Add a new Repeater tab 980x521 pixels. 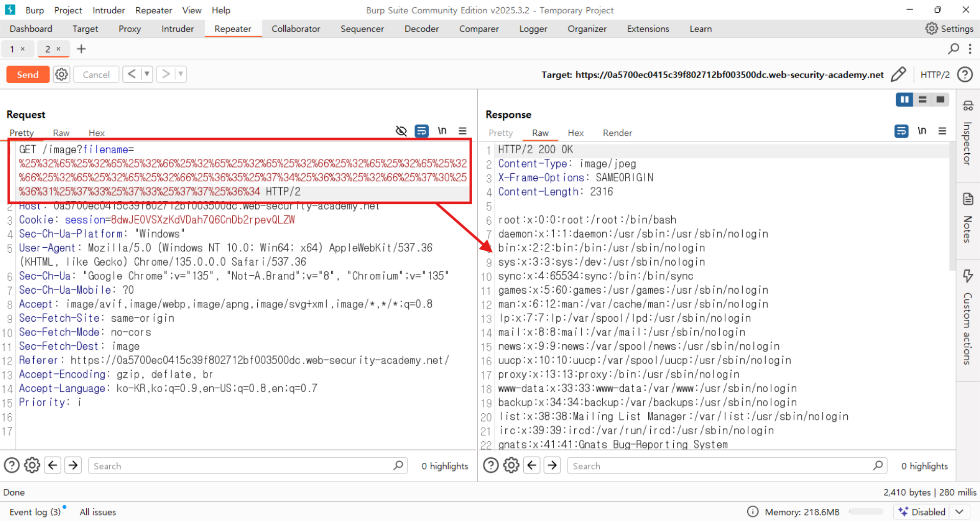[x=81, y=49]
